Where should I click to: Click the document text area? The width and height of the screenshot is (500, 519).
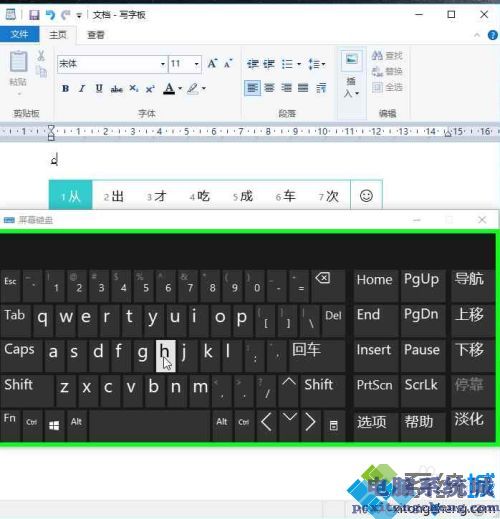pyautogui.click(x=250, y=160)
